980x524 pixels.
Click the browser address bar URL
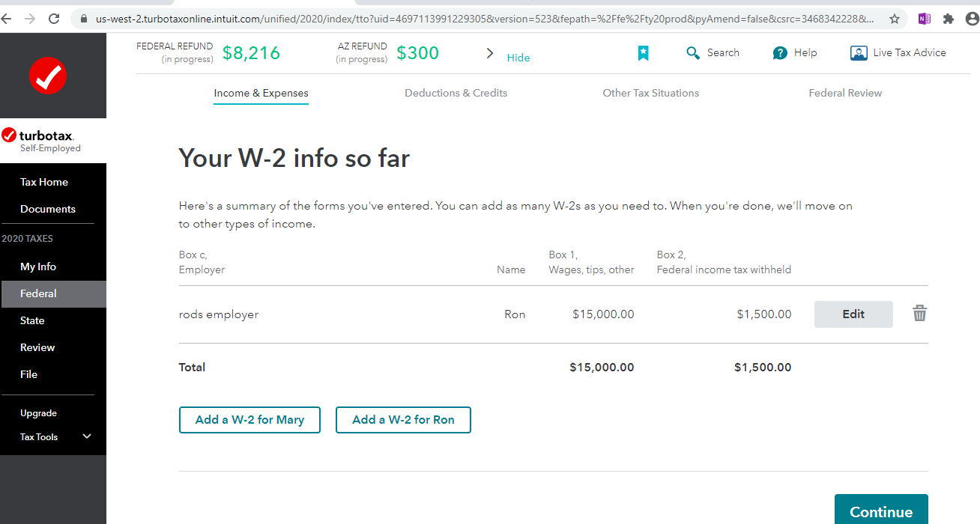[x=485, y=19]
